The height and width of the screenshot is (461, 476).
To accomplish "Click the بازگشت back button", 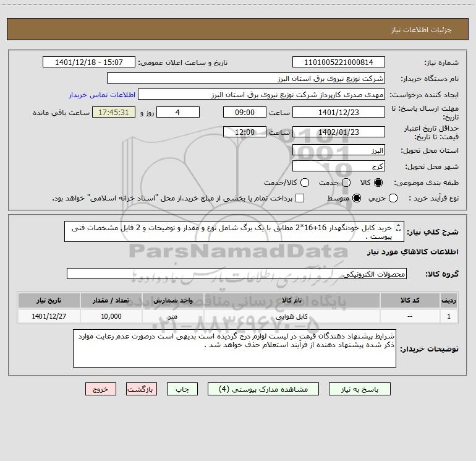I will [x=142, y=389].
